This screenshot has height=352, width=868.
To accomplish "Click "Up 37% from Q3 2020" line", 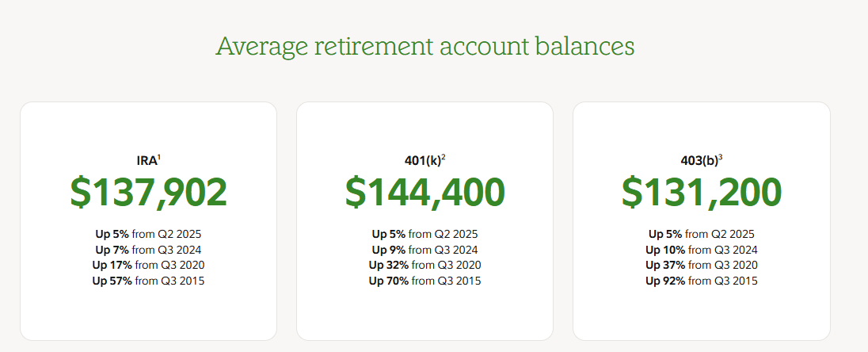I will tap(701, 265).
